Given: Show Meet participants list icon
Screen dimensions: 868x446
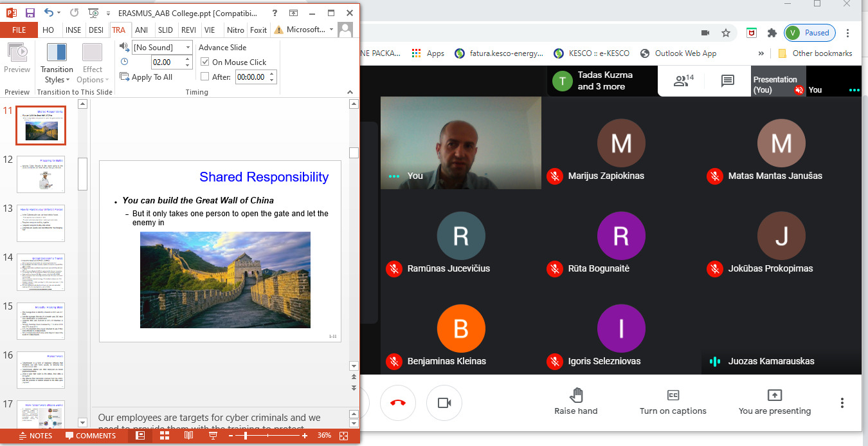Looking at the screenshot, I should click(x=683, y=80).
